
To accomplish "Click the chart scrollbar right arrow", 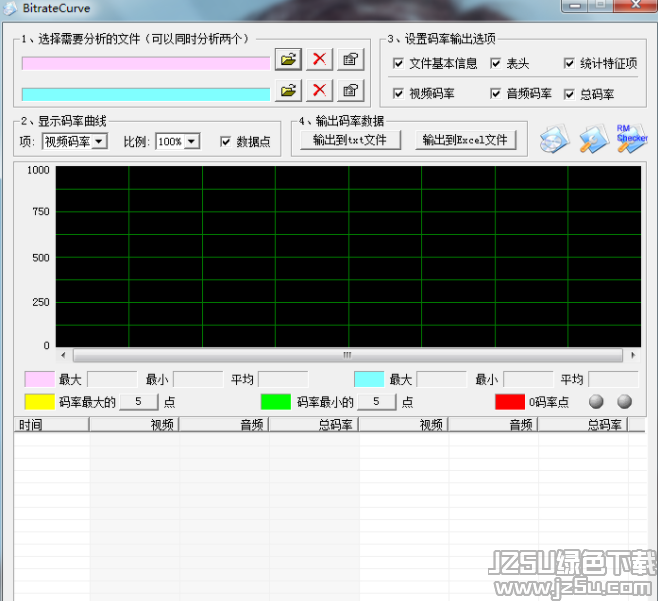I will (633, 355).
